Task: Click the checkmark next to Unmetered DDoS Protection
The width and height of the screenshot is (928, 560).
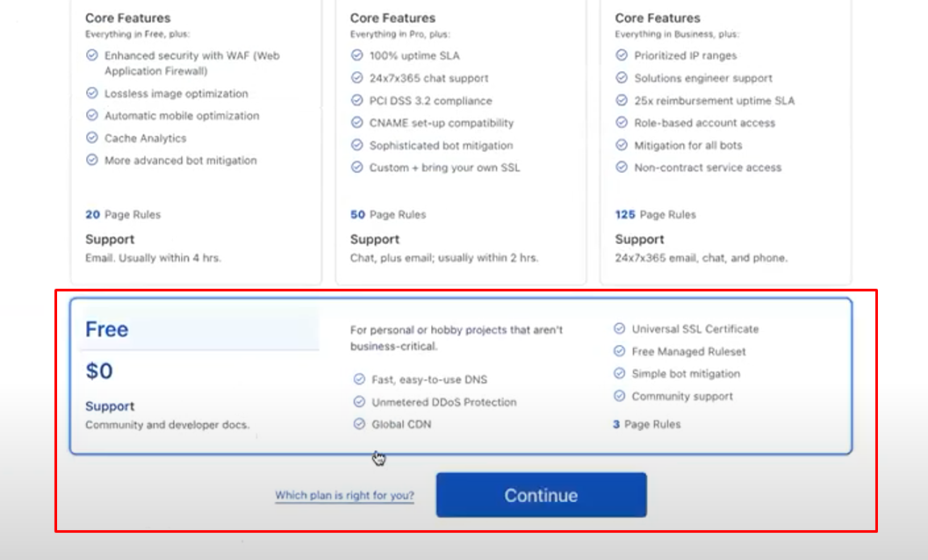Action: tap(359, 401)
